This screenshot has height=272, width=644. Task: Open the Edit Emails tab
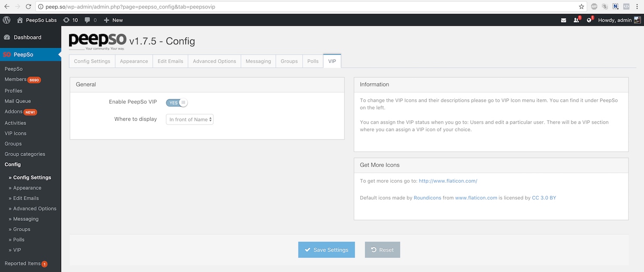pyautogui.click(x=170, y=61)
